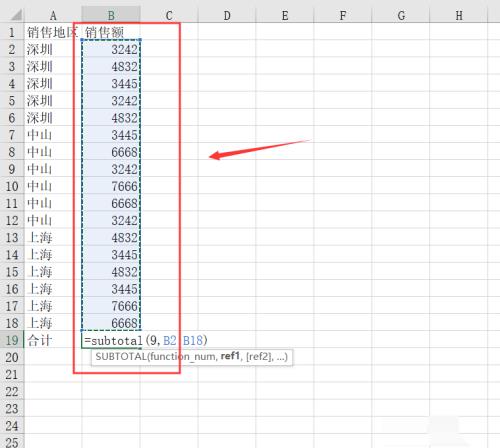Select row 19 header
Image resolution: width=500 pixels, height=448 pixels.
coord(12,340)
